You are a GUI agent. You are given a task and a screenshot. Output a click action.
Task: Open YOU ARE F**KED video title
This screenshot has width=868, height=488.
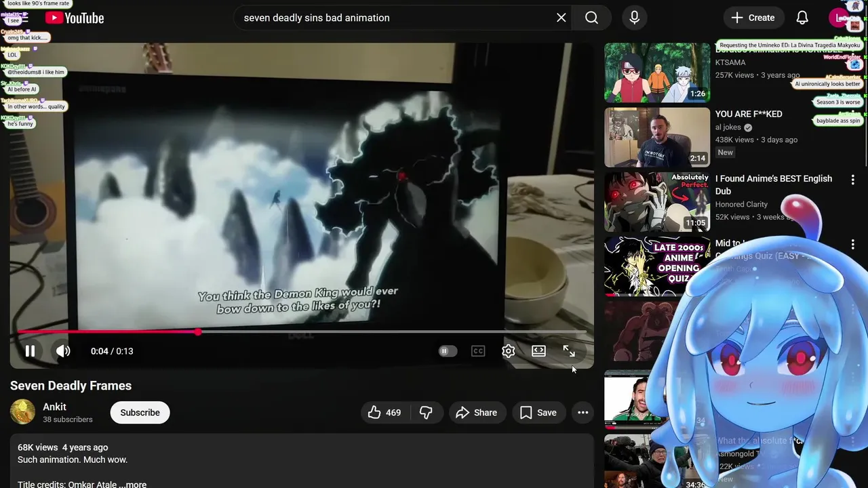coord(749,114)
